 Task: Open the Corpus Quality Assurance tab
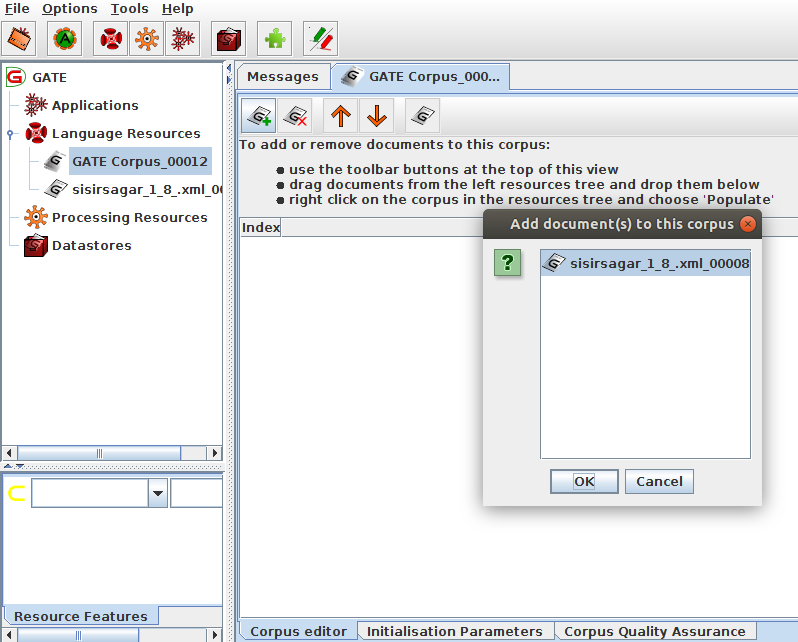[654, 631]
